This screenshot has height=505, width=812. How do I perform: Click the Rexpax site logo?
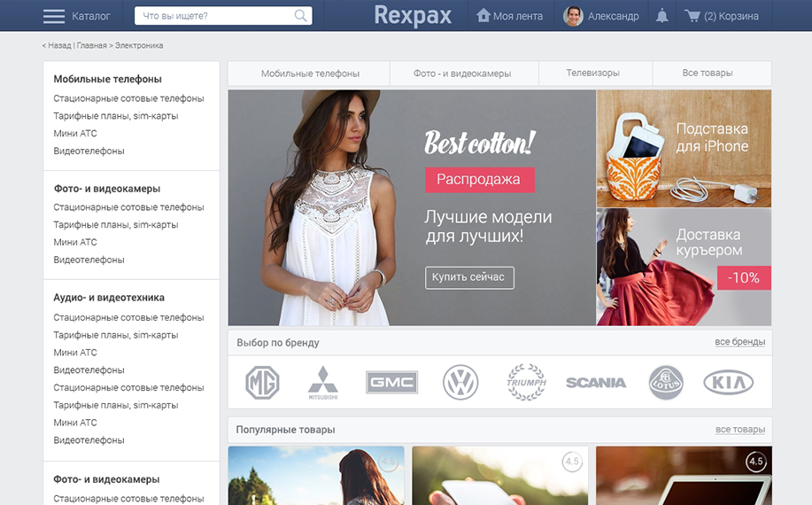click(413, 16)
